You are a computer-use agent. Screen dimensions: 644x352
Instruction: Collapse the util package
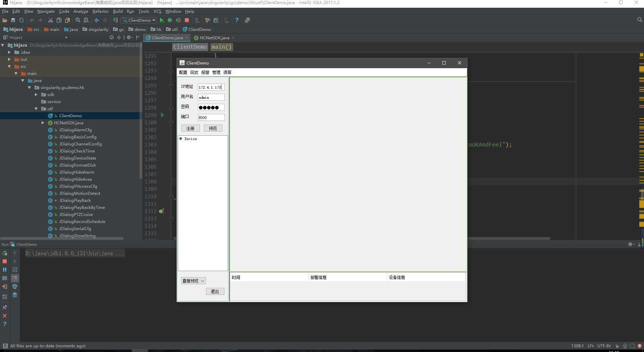[x=36, y=108]
